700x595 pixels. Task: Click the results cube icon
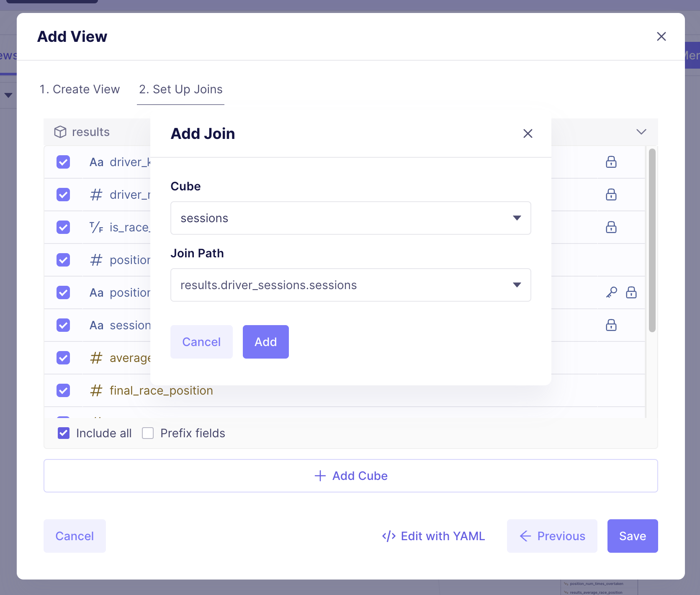60,132
